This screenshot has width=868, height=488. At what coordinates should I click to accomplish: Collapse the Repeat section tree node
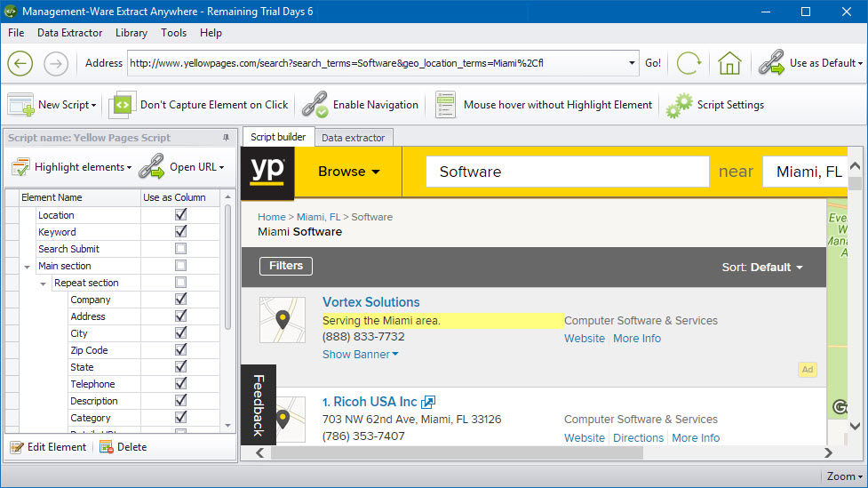point(43,284)
